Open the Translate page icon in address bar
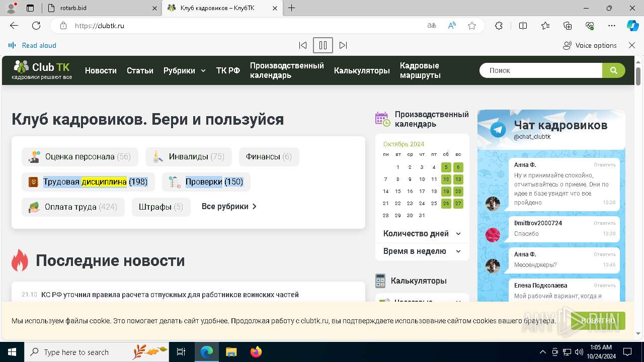644x362 pixels. 432,26
